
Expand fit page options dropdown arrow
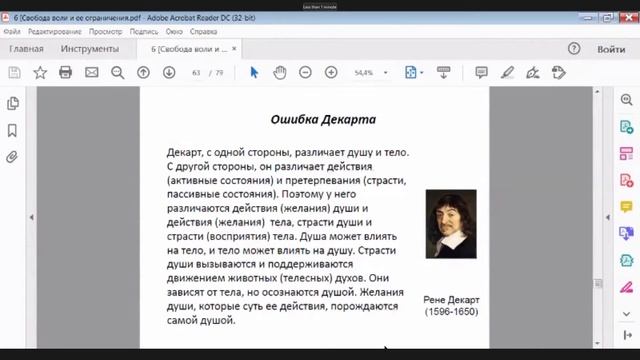tap(422, 73)
